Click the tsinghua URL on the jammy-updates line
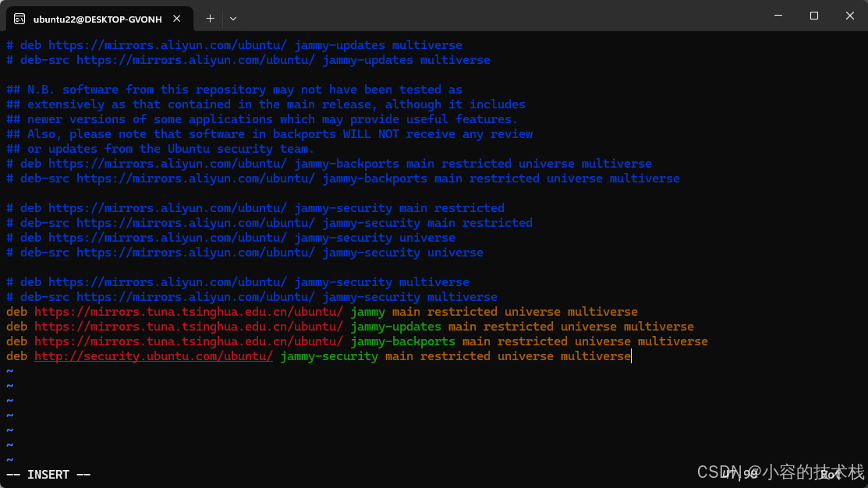Viewport: 868px width, 488px height. pyautogui.click(x=189, y=327)
